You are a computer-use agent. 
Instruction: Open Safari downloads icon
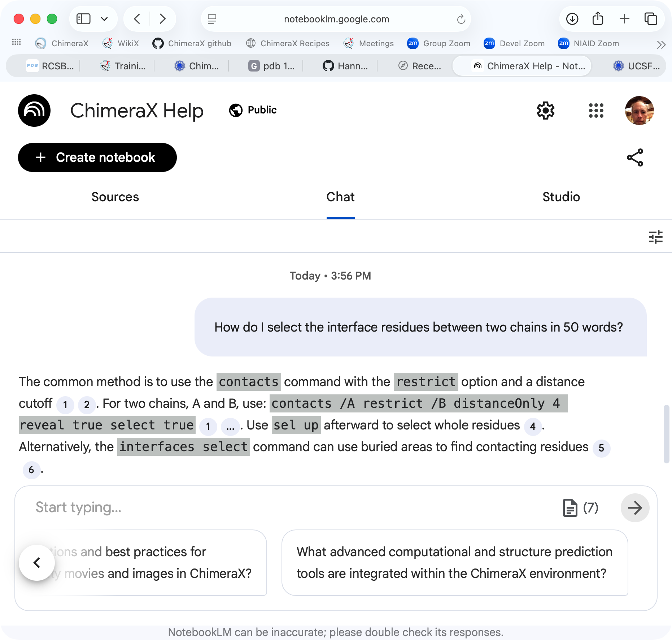[x=572, y=19]
